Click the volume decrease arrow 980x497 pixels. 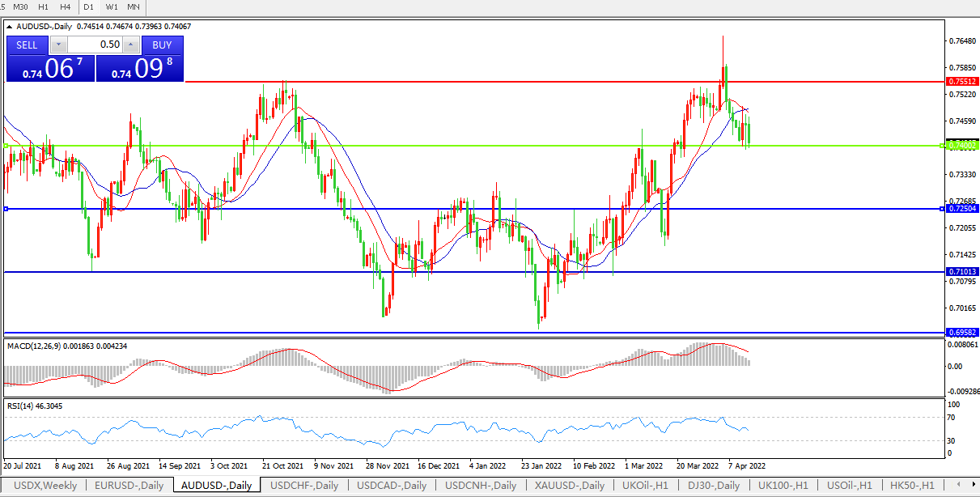point(58,45)
